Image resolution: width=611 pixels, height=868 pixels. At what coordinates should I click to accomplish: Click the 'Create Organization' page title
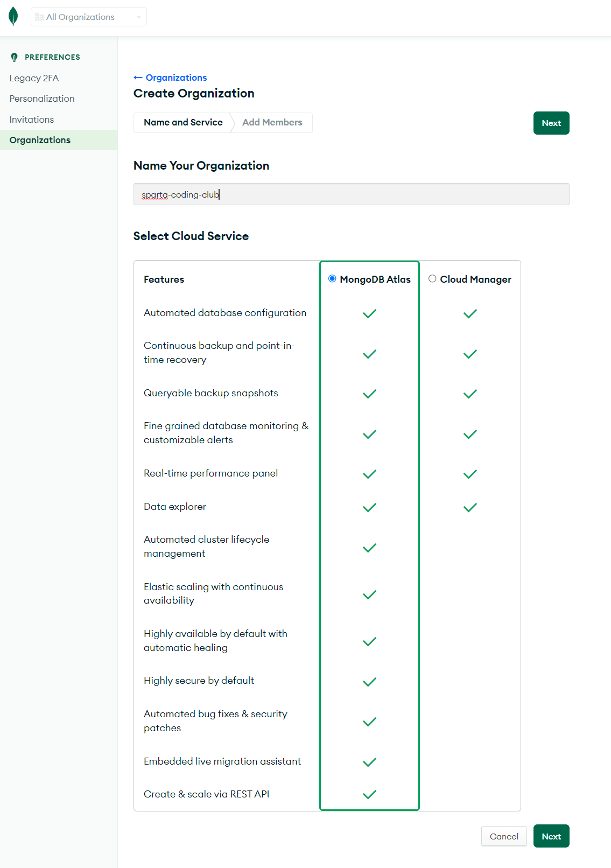click(194, 93)
